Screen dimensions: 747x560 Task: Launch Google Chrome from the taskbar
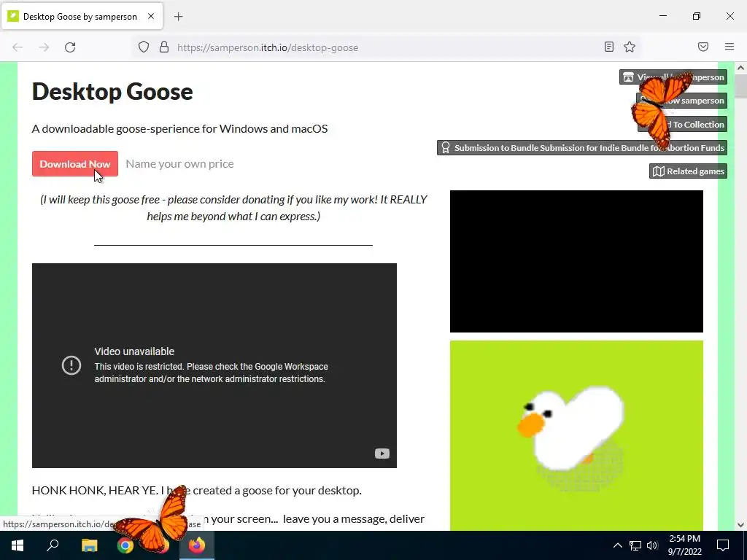pyautogui.click(x=125, y=545)
